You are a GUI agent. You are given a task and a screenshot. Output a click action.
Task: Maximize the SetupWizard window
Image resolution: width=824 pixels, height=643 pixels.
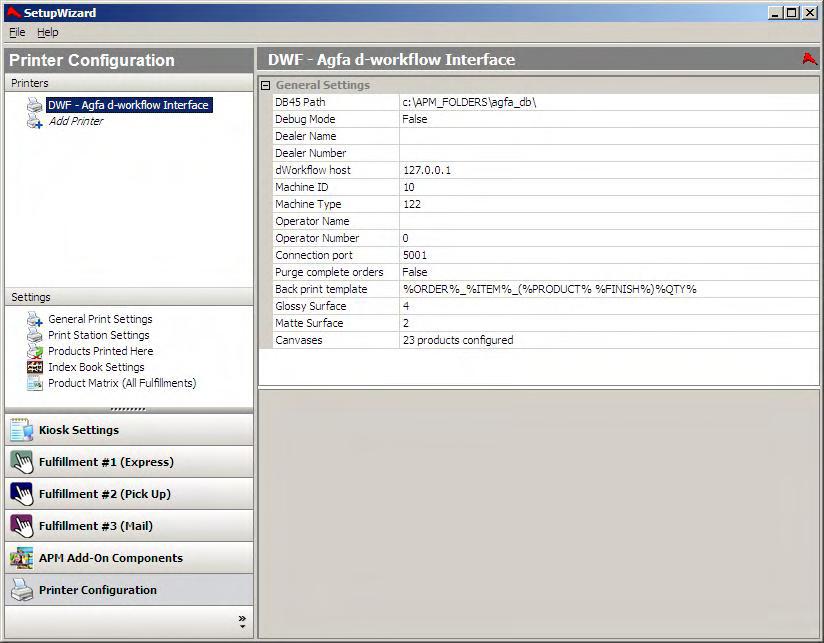click(792, 13)
